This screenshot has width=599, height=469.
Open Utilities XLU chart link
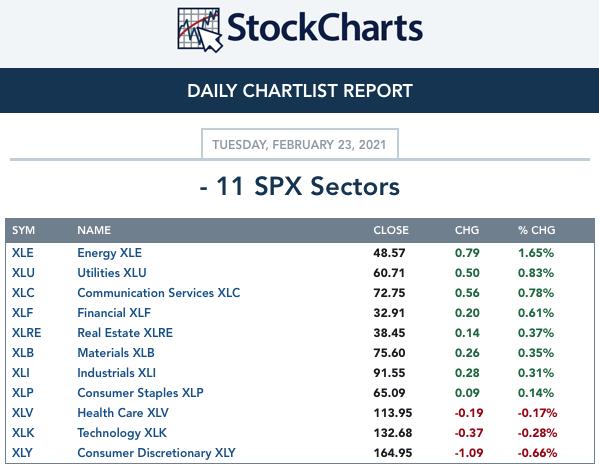tap(112, 273)
